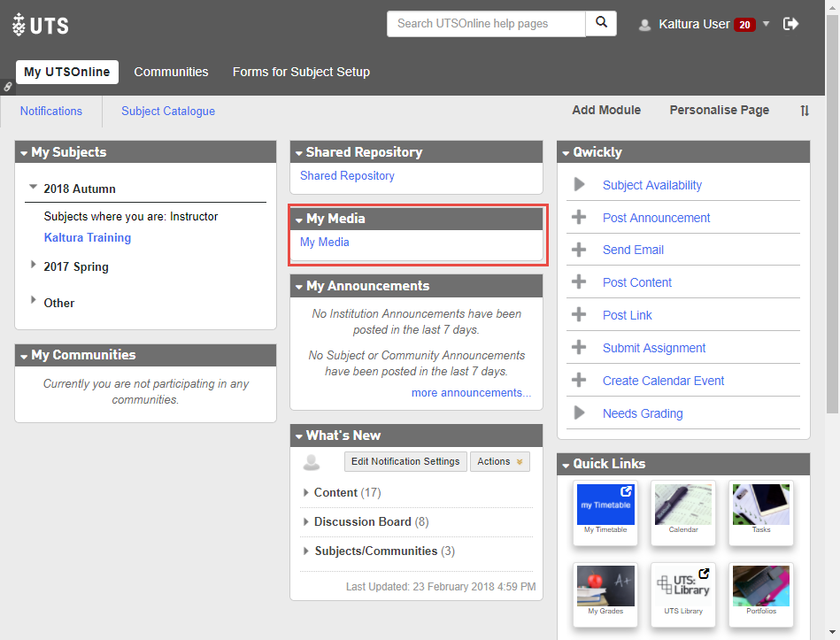Switch to the Communities tab

(x=171, y=72)
